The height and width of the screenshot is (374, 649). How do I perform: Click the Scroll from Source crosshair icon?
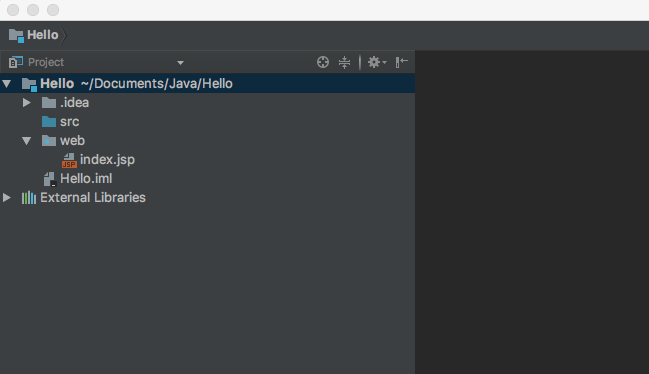323,62
